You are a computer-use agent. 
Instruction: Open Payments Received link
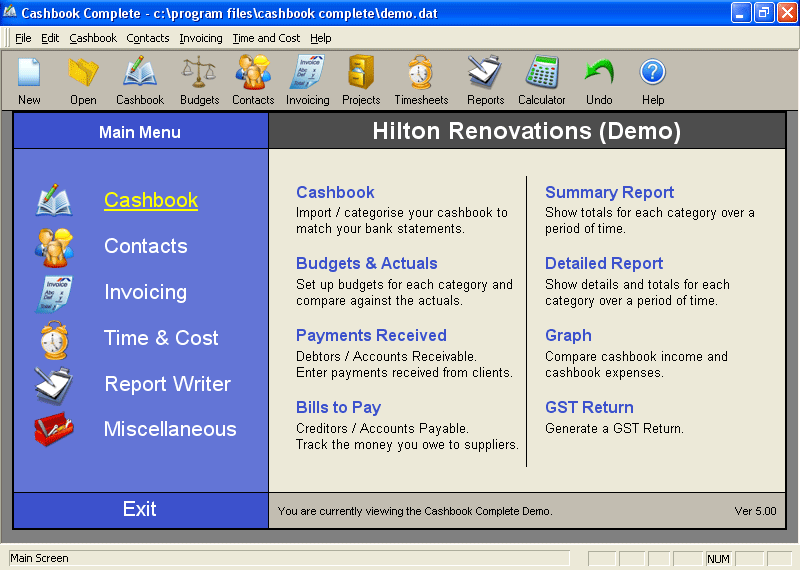pyautogui.click(x=371, y=335)
